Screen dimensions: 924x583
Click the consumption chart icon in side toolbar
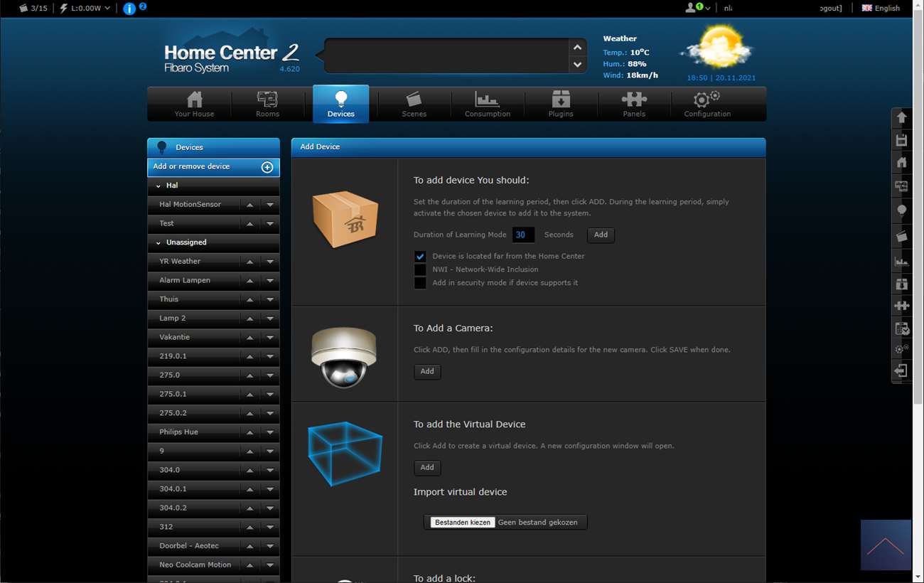click(901, 261)
